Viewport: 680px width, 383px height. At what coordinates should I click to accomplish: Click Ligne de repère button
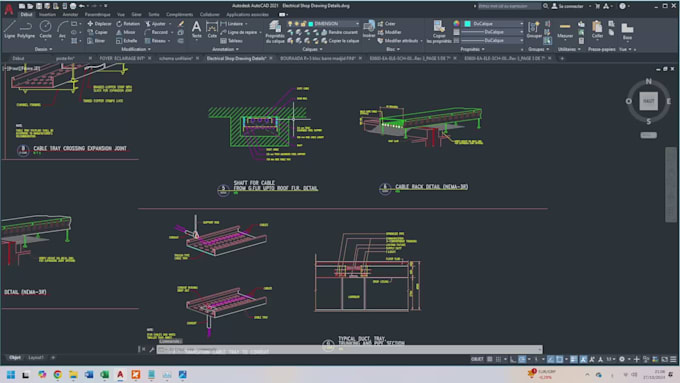(239, 32)
